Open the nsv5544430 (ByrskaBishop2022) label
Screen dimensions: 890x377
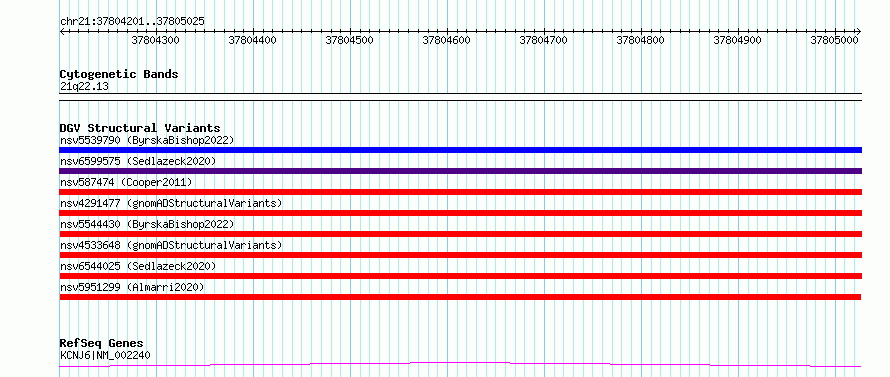[x=147, y=224]
